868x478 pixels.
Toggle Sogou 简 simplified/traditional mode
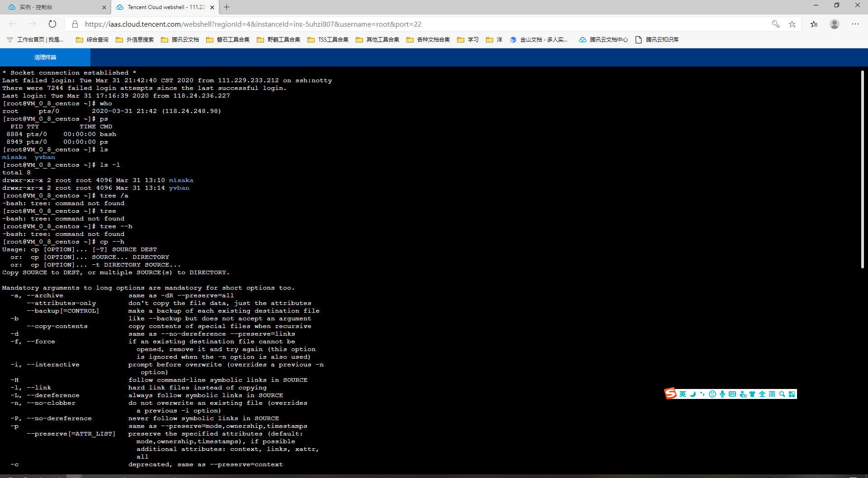[x=772, y=394]
